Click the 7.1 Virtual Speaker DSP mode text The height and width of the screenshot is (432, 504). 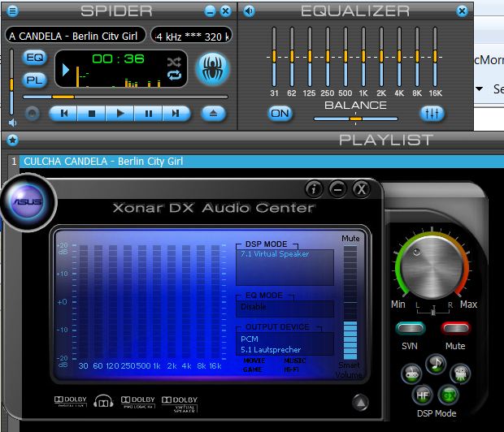coord(275,253)
